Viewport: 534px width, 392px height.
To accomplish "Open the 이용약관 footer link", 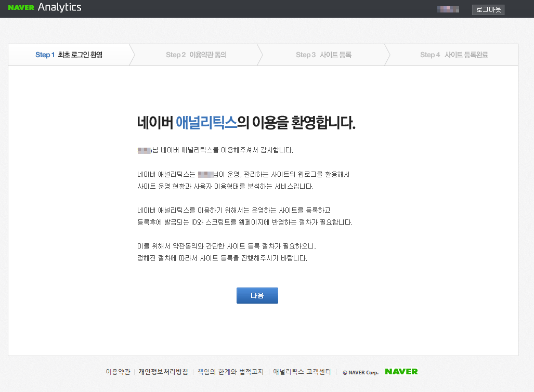I will click(x=118, y=372).
